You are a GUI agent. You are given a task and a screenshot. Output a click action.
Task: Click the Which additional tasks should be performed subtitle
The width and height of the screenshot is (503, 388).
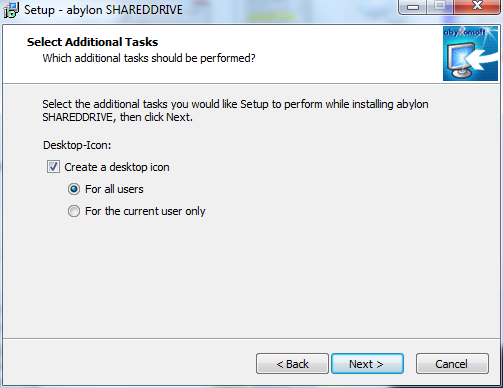click(149, 58)
